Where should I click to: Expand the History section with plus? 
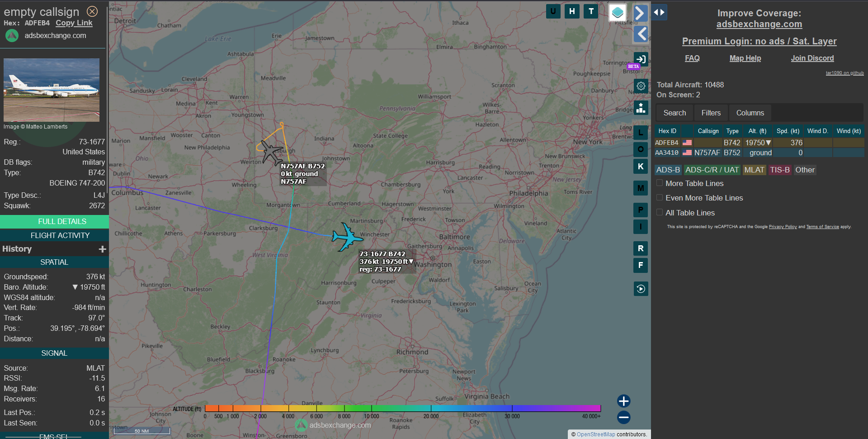103,249
